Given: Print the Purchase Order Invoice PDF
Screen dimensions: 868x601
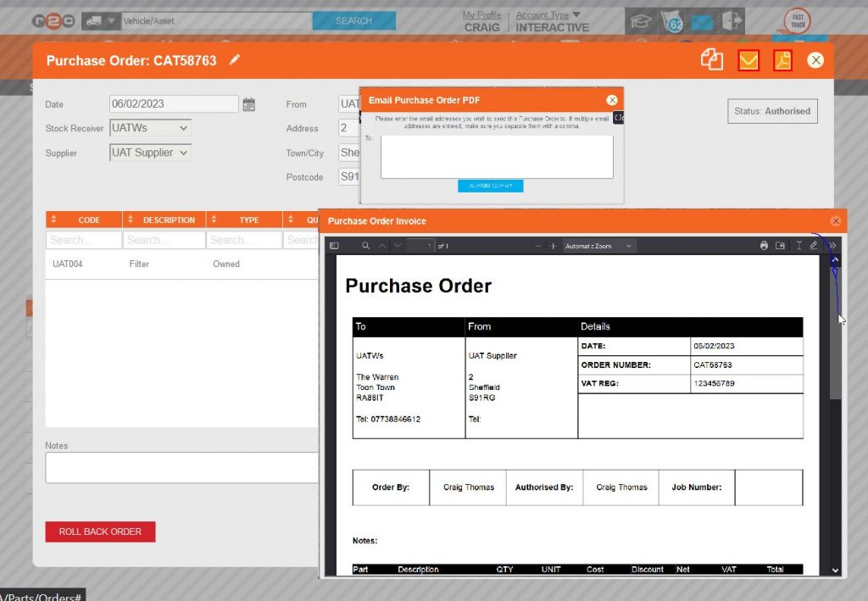Looking at the screenshot, I should [x=764, y=245].
